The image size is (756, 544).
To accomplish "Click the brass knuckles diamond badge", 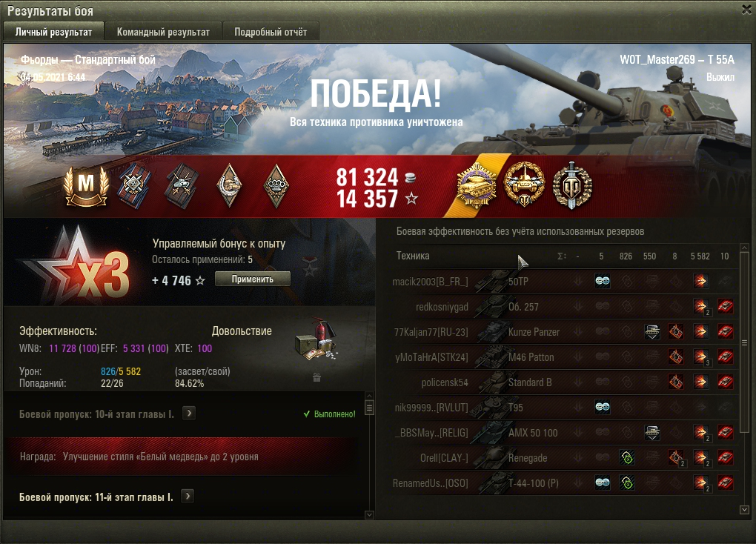I will [x=276, y=186].
